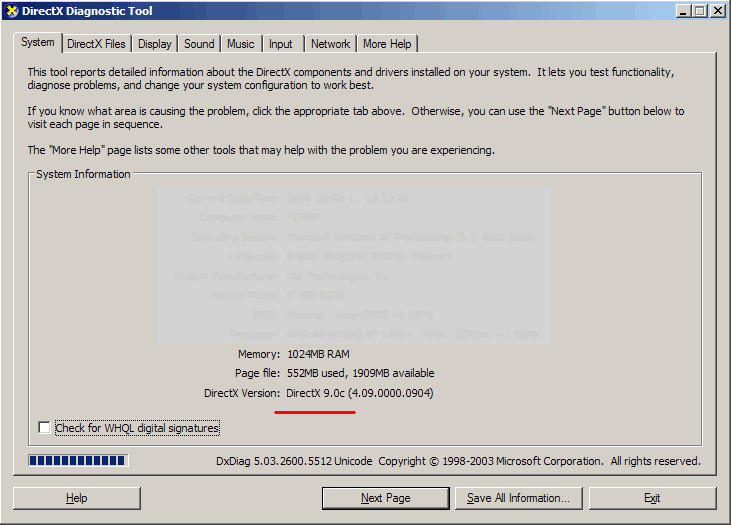Click the 'Page file:' label
Screen dimensions: 731x525
tap(257, 373)
